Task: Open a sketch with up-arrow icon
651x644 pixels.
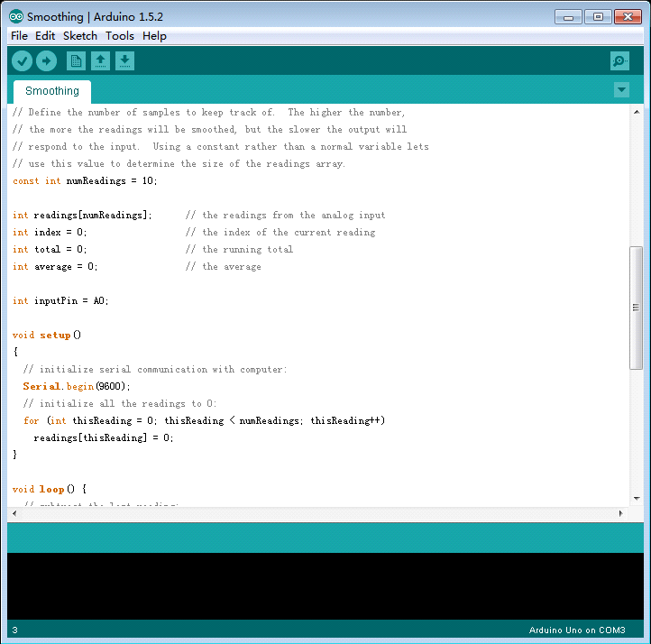Action: (x=101, y=60)
